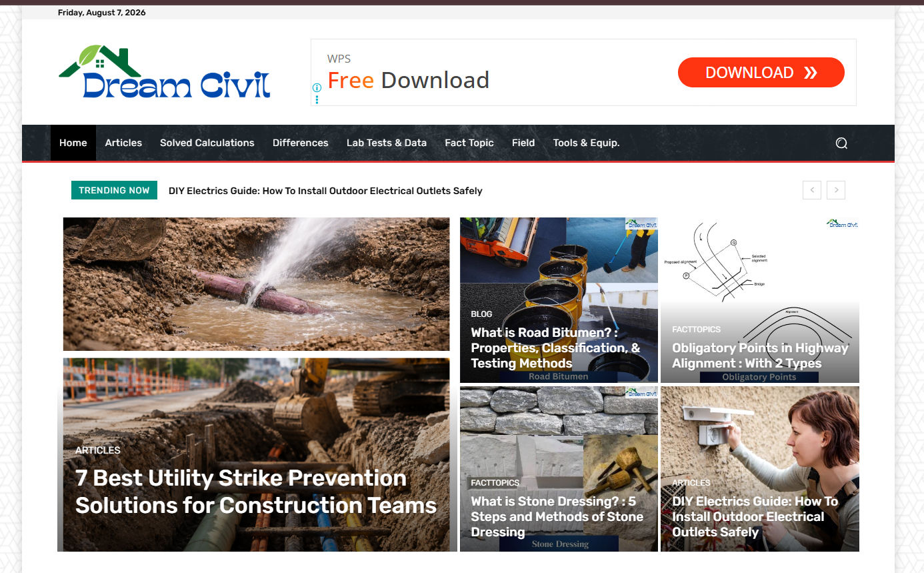
Task: Click the ad info icon
Action: tap(317, 87)
